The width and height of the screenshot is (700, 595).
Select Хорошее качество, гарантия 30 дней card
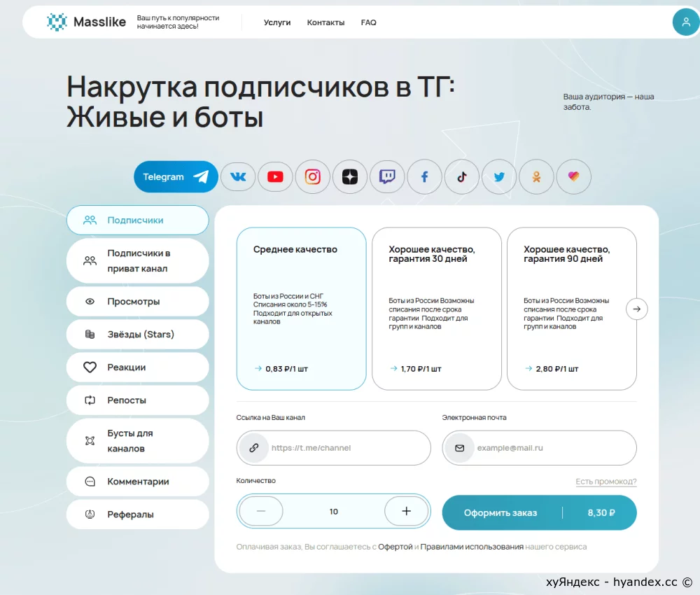[437, 309]
